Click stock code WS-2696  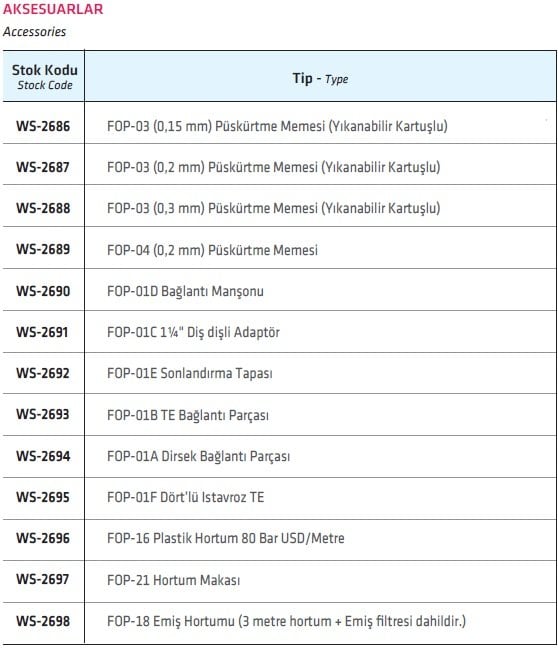43,538
